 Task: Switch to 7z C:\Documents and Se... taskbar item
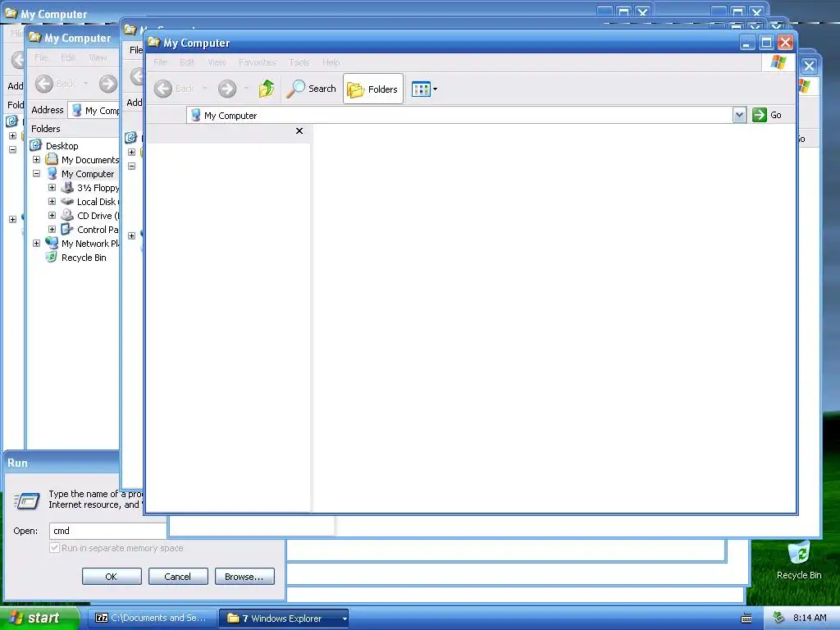coord(153,619)
